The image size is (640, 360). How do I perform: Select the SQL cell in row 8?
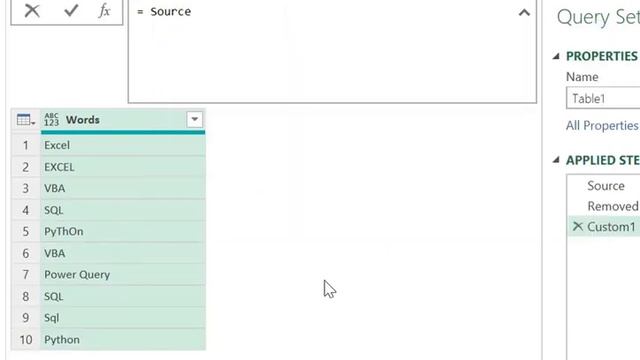(x=123, y=296)
